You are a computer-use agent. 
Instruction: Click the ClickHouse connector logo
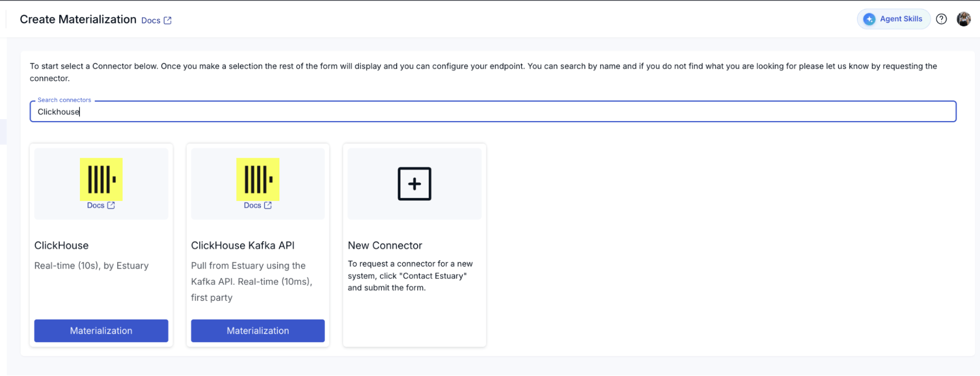pyautogui.click(x=101, y=179)
